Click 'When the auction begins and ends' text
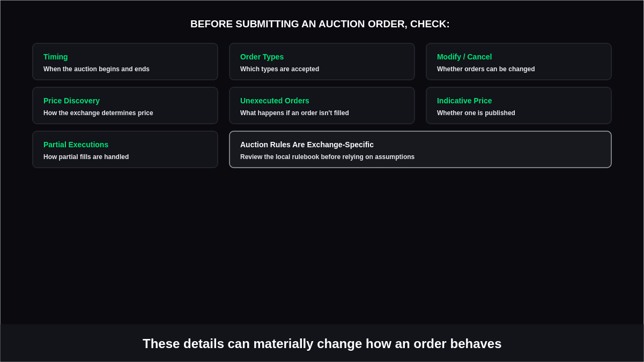Viewport: 644px width, 362px height. [97, 69]
